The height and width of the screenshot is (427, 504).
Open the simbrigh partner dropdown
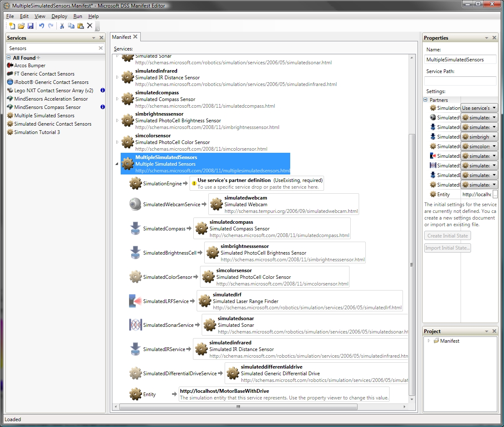[x=479, y=136]
